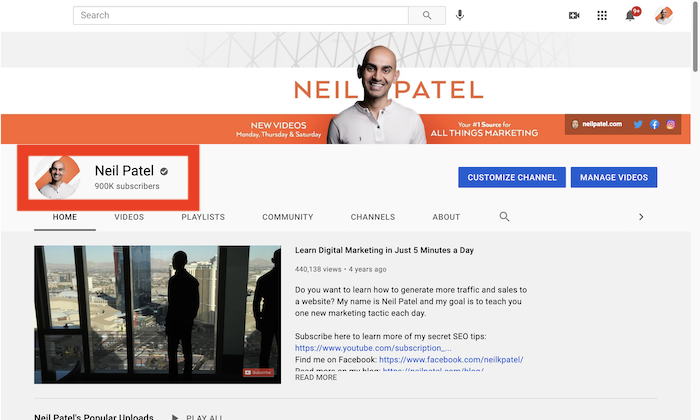Activate voice search microphone

coord(460,15)
